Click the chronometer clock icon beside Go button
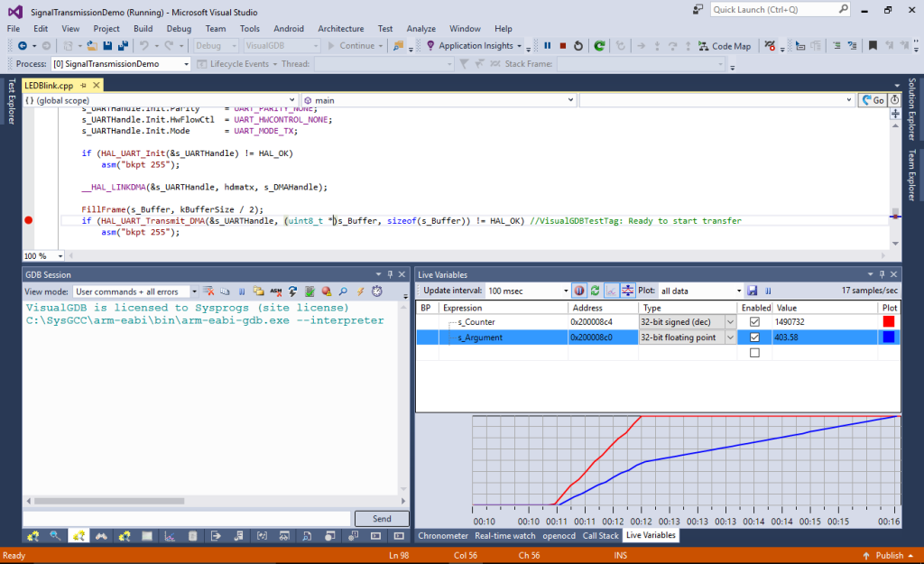924x564 pixels. pyautogui.click(x=894, y=100)
